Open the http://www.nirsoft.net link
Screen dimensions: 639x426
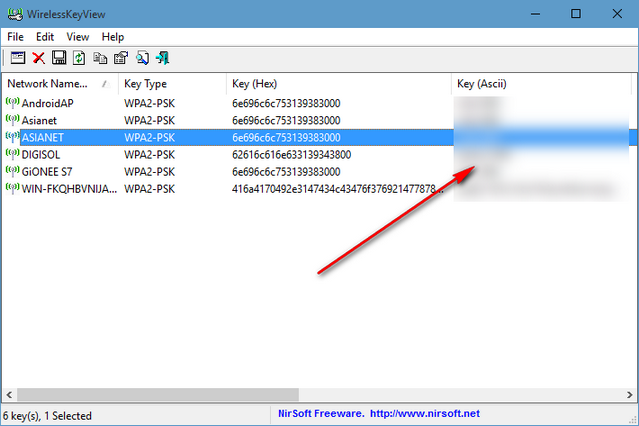click(x=425, y=414)
